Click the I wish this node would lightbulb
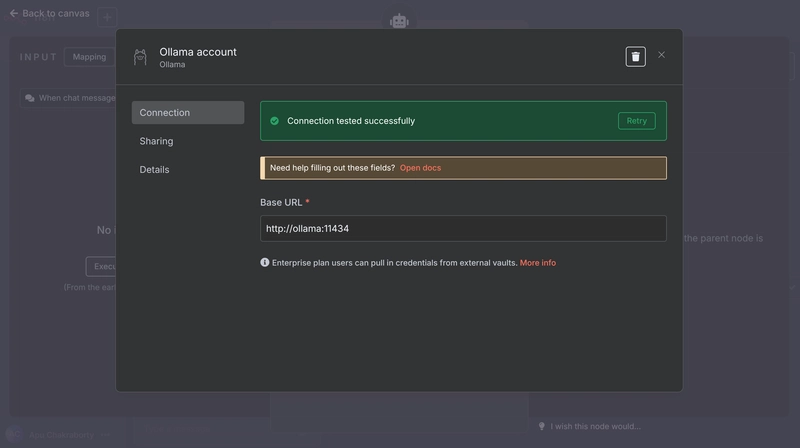Image resolution: width=800 pixels, height=448 pixels. (x=541, y=426)
